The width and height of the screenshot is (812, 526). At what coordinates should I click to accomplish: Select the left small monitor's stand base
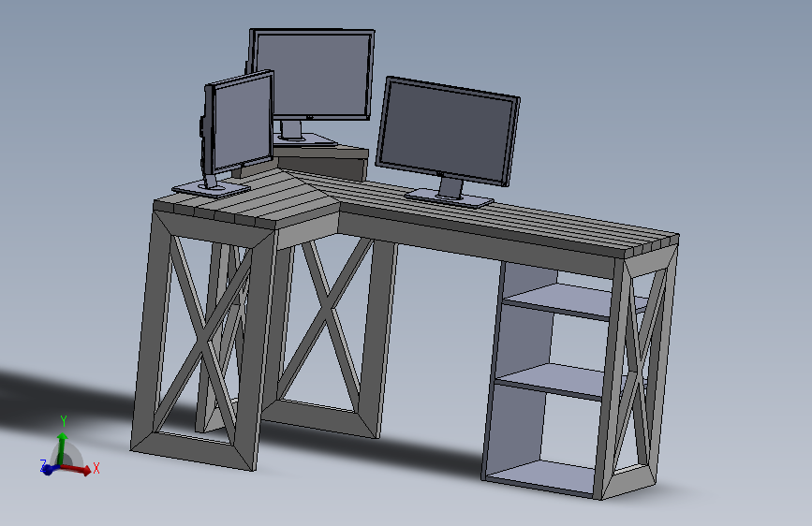[212, 190]
